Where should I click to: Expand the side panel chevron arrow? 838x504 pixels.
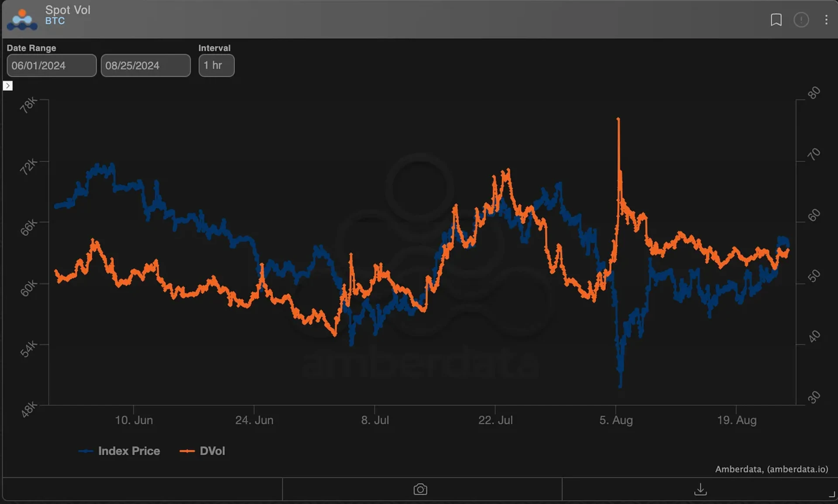coord(7,86)
